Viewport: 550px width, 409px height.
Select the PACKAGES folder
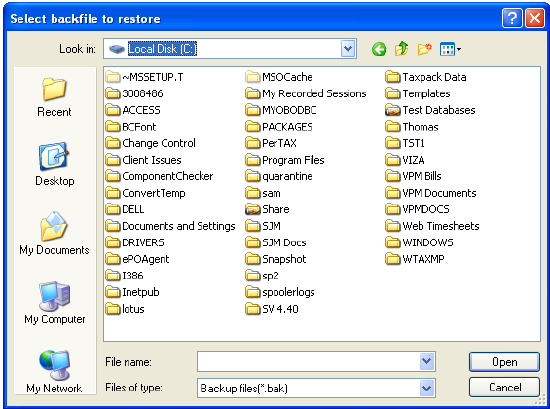click(x=279, y=127)
